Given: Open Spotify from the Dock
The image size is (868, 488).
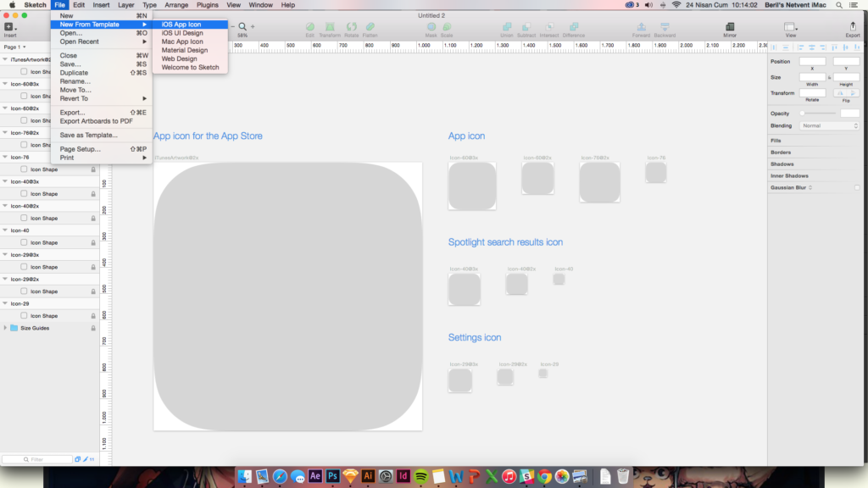Looking at the screenshot, I should click(420, 476).
